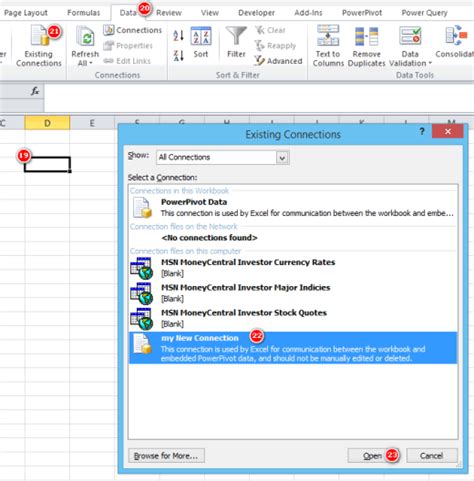Select MSN MoneyCentral Investor Major Indicies
Viewport: 474px width, 481px height.
coord(293,293)
